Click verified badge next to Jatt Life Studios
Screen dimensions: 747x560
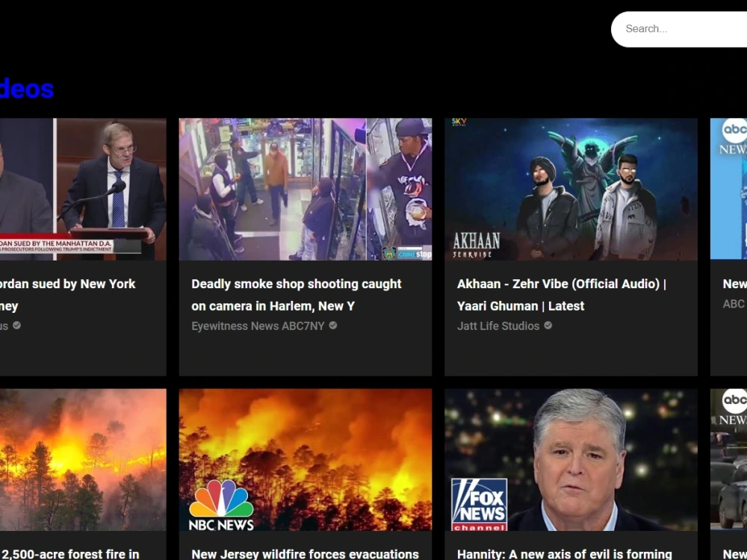pyautogui.click(x=548, y=326)
